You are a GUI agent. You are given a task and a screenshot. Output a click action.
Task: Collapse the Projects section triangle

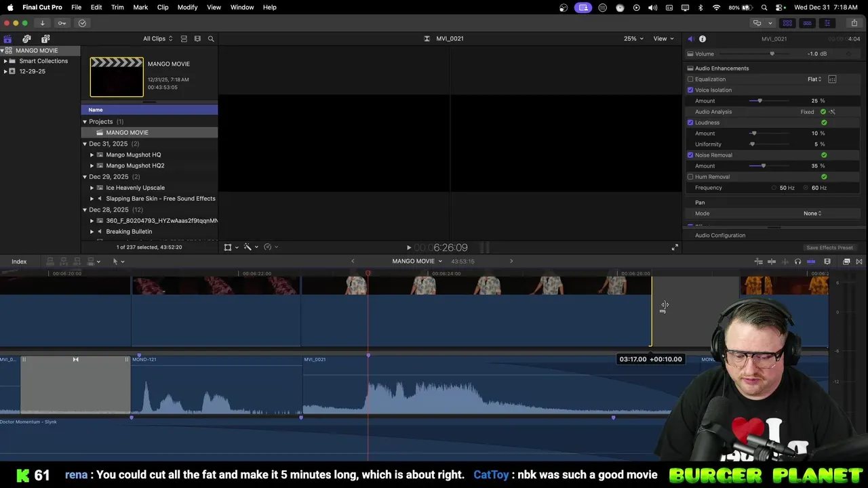(x=85, y=122)
